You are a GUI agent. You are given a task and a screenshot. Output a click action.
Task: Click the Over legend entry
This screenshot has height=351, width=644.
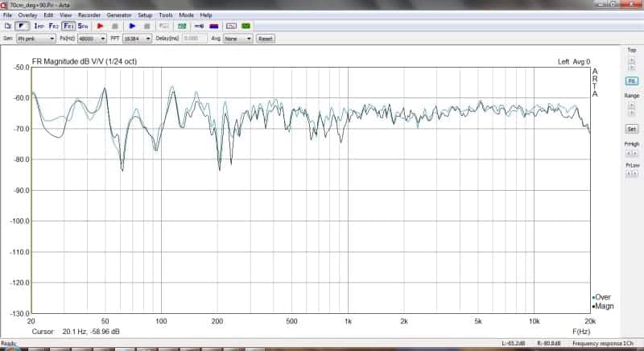[601, 297]
